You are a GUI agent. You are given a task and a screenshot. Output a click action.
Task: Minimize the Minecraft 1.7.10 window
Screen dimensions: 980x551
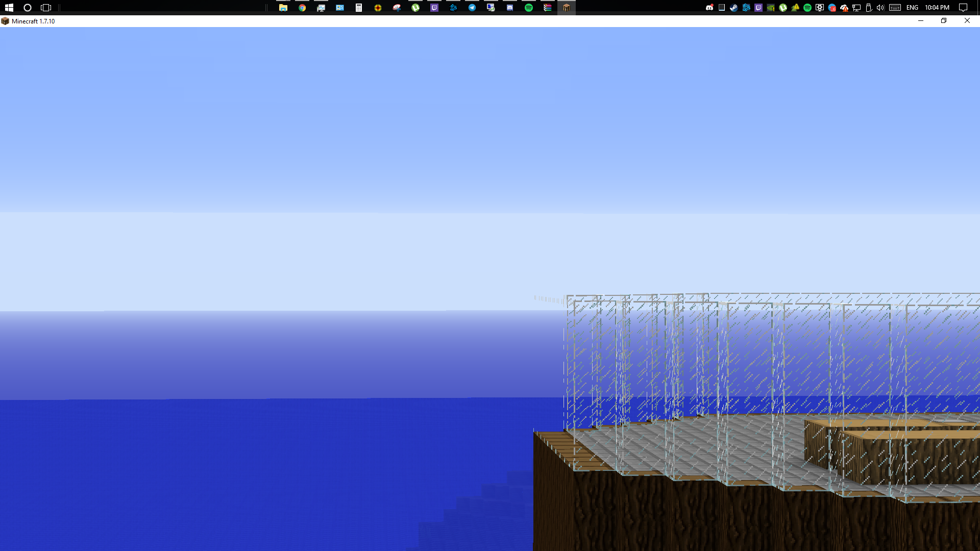coord(921,21)
